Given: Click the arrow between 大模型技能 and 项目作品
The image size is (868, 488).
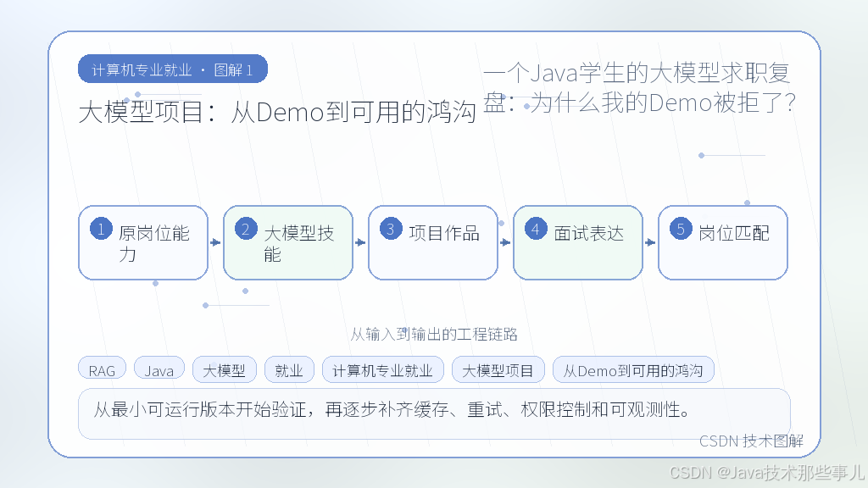Looking at the screenshot, I should point(361,242).
